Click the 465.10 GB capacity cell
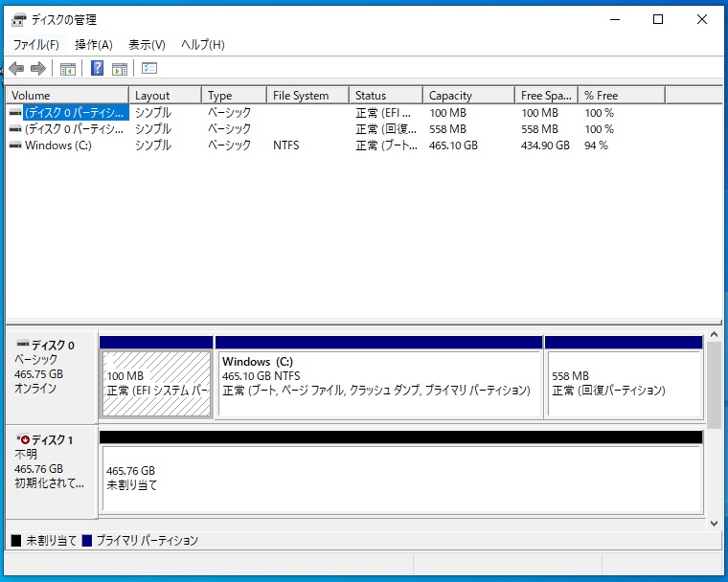Screen dimensions: 728x582 [x=453, y=145]
